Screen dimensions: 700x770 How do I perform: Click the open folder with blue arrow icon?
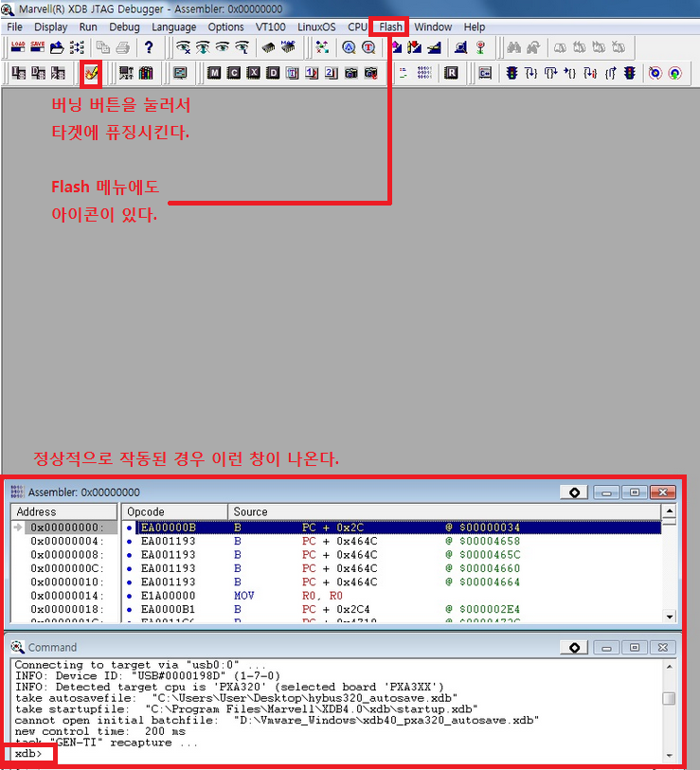tap(57, 47)
